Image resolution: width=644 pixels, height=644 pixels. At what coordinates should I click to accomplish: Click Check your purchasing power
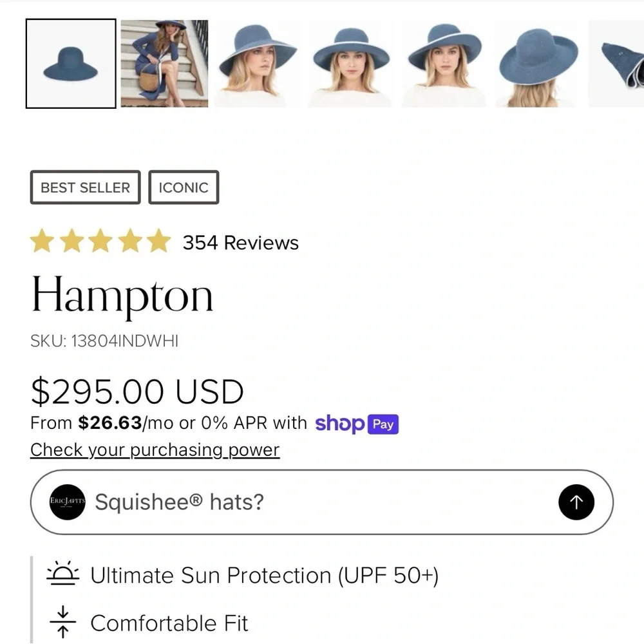coord(154,450)
